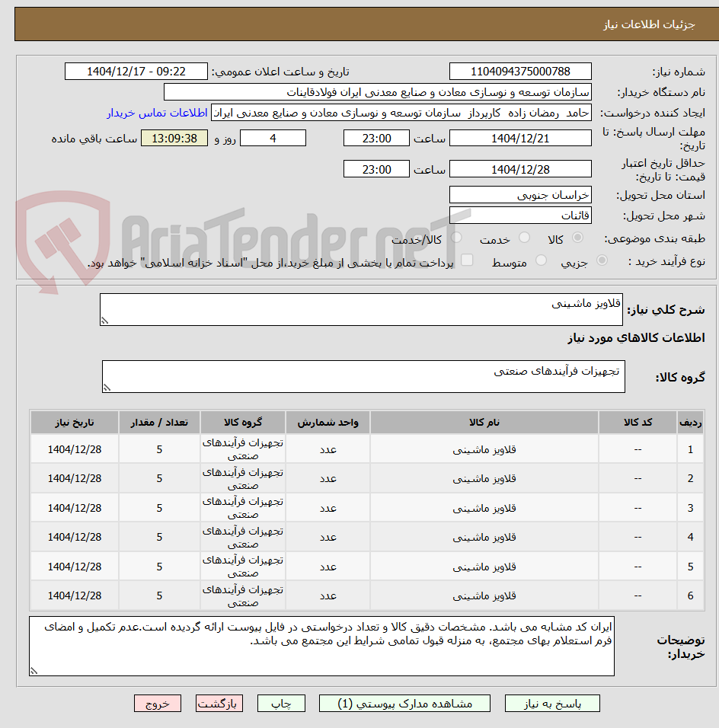Screen dimensions: 719x728
Task: Click the تعداد / مقدار column header
Action: click(159, 423)
